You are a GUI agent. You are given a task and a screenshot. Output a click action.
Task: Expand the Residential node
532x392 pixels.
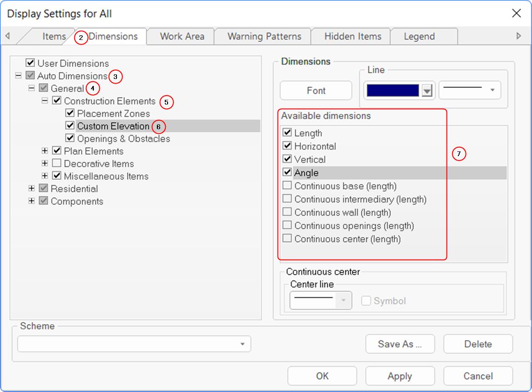tap(32, 189)
